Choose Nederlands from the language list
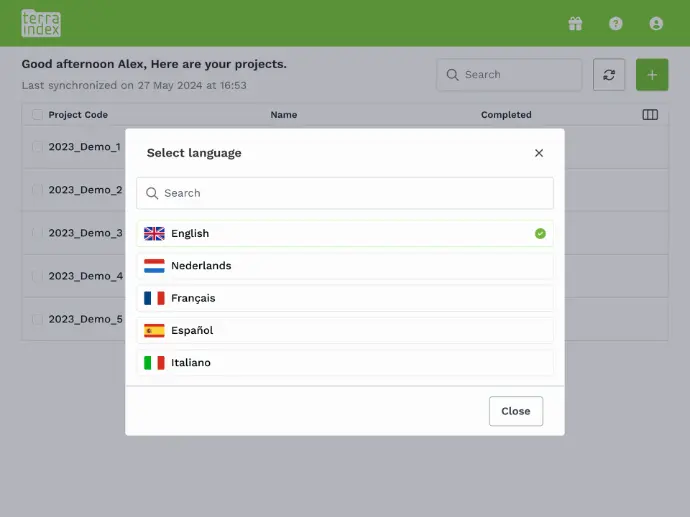Viewport: 690px width, 517px height. tap(345, 266)
